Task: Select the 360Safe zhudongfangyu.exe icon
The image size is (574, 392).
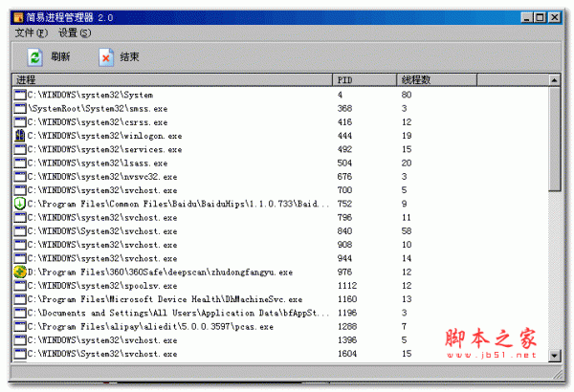Action: coord(20,272)
